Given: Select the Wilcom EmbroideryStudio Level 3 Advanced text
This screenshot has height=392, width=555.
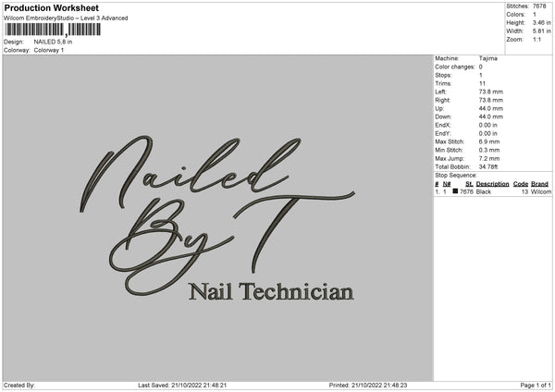Looking at the screenshot, I should [x=66, y=18].
